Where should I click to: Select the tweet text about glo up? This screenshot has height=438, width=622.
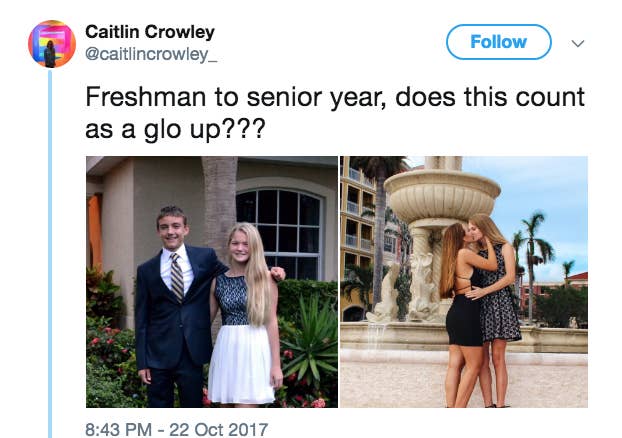click(335, 113)
